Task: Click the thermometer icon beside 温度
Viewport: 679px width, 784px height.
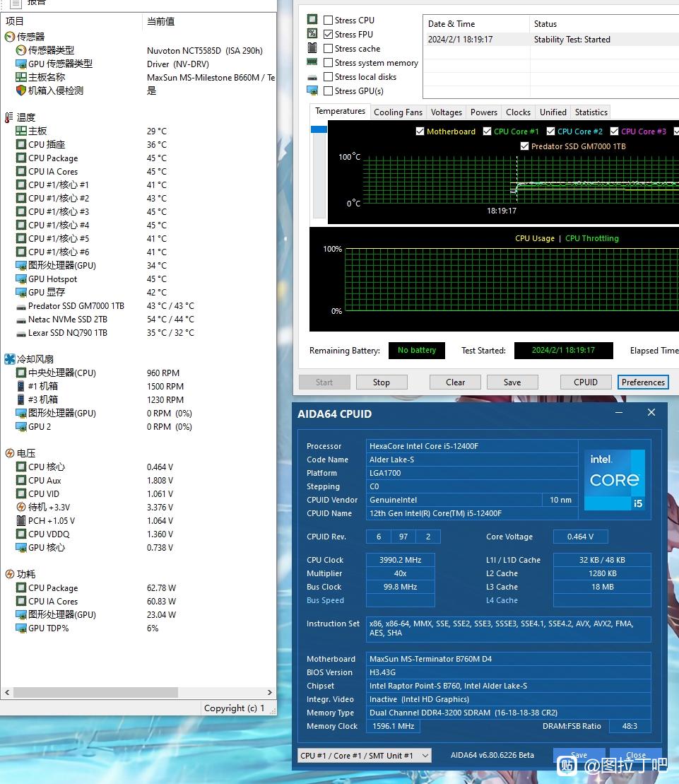Action: pyautogui.click(x=9, y=117)
